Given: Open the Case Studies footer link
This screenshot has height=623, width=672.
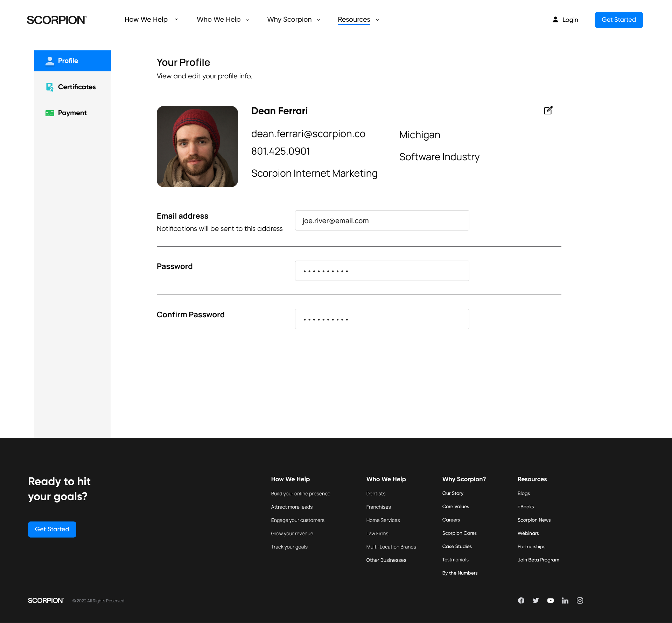Looking at the screenshot, I should pyautogui.click(x=457, y=546).
